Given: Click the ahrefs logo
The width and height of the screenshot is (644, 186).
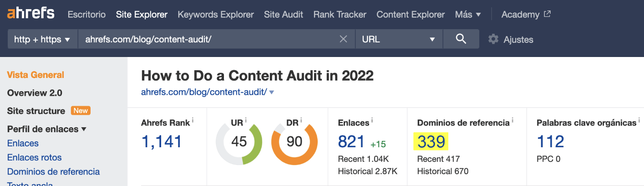Looking at the screenshot, I should 30,13.
